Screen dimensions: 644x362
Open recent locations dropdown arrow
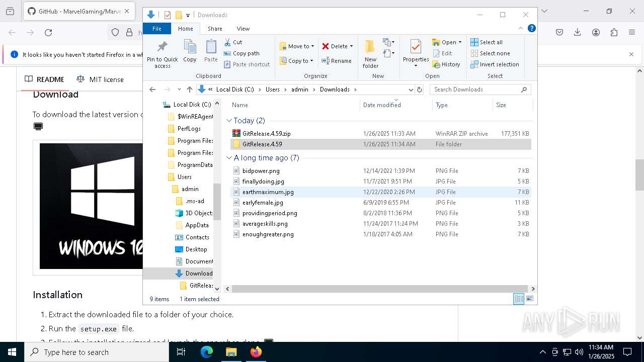coord(179,89)
